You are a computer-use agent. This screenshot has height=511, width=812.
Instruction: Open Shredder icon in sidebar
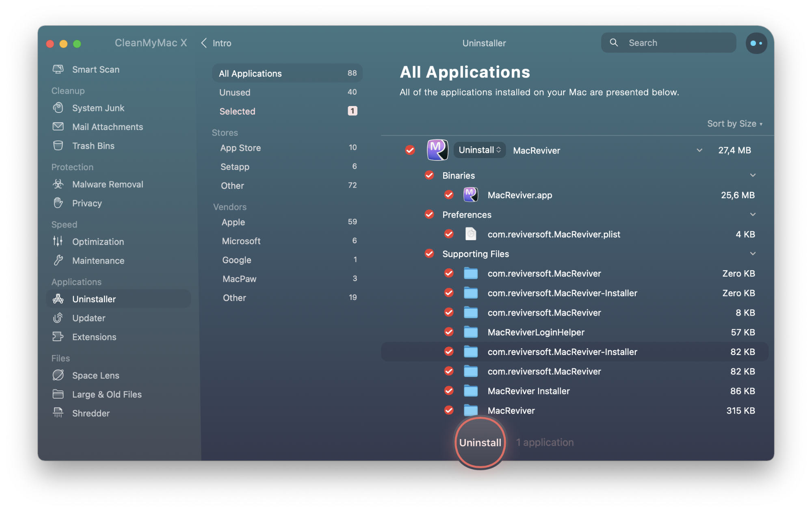pos(58,413)
